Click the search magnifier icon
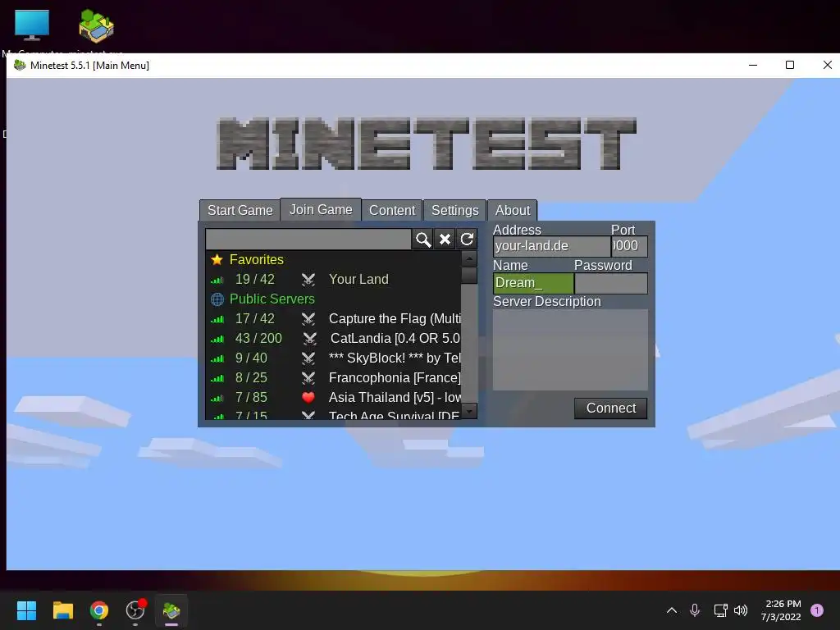Viewport: 840px width, 630px height. pyautogui.click(x=423, y=239)
